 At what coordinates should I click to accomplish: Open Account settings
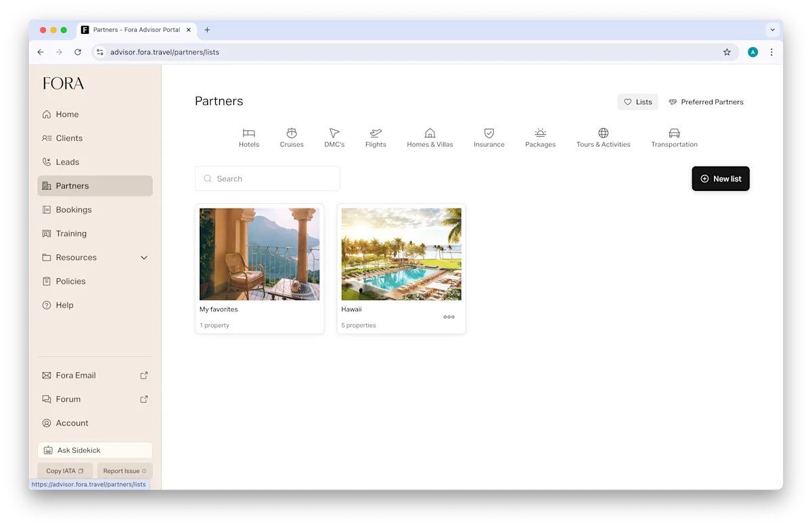coord(95,423)
